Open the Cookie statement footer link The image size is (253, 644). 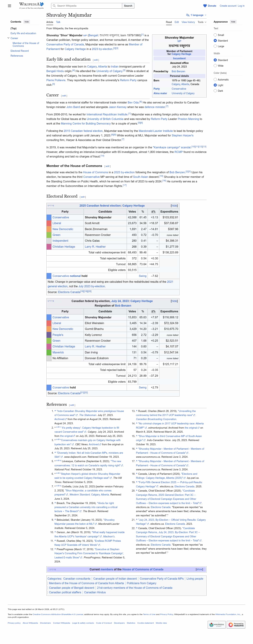[x=145, y=623]
